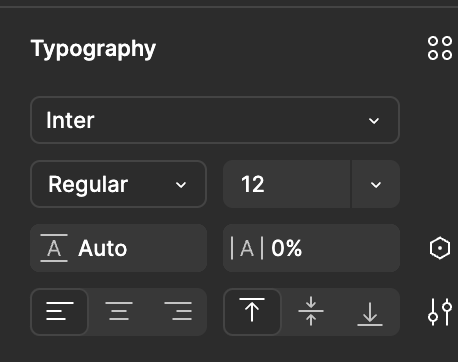Toggle vertical align middle
The height and width of the screenshot is (362, 458).
311,311
